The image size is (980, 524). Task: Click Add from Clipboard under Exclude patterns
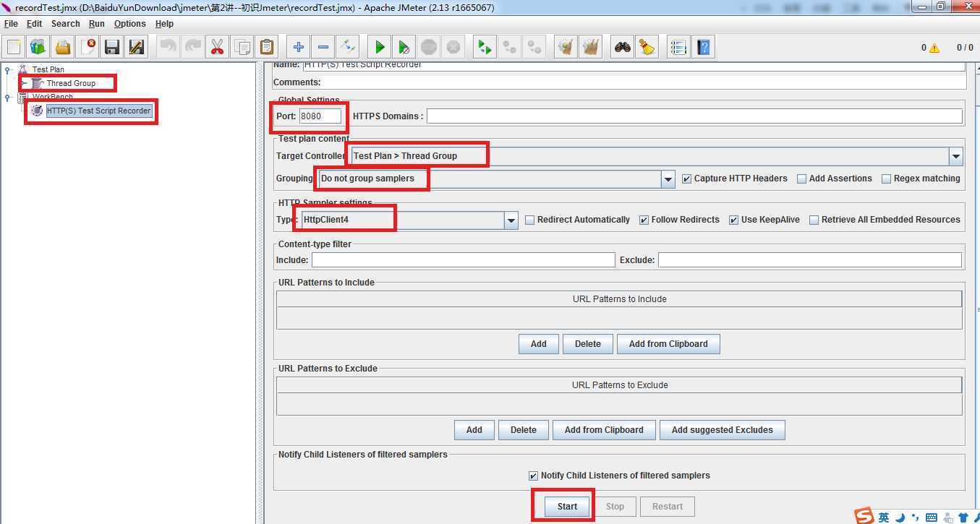click(604, 430)
